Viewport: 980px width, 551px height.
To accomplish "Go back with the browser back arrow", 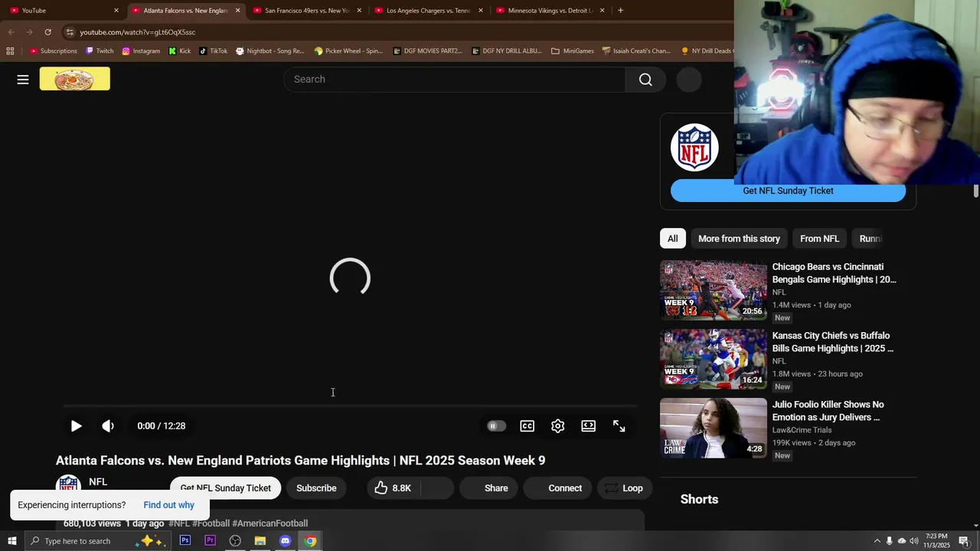I will click(11, 32).
